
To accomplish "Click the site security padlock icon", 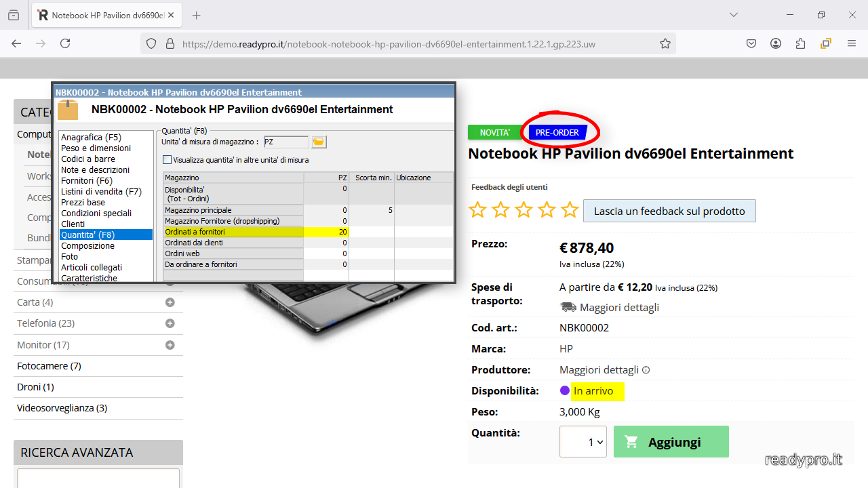I will pyautogui.click(x=170, y=43).
